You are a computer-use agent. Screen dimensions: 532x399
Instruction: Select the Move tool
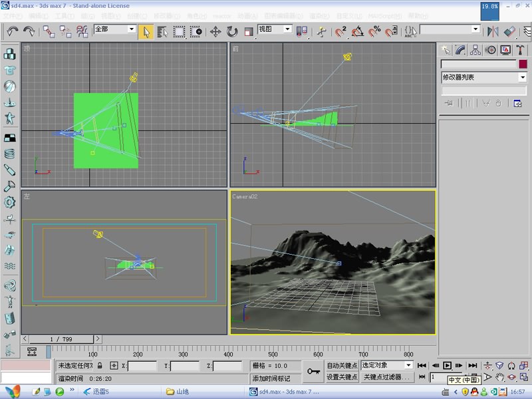215,32
